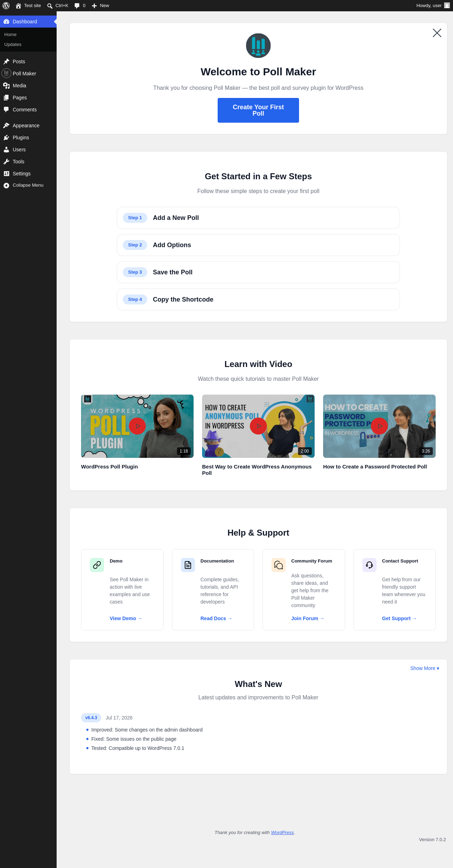The image size is (453, 868).
Task: Expand Step 1 Add a New Poll
Action: coord(258,218)
